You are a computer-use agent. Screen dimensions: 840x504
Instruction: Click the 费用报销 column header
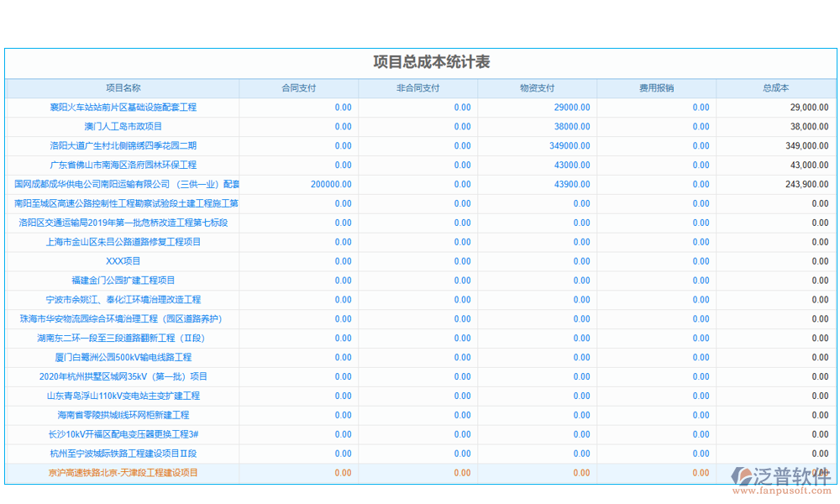tap(656, 88)
